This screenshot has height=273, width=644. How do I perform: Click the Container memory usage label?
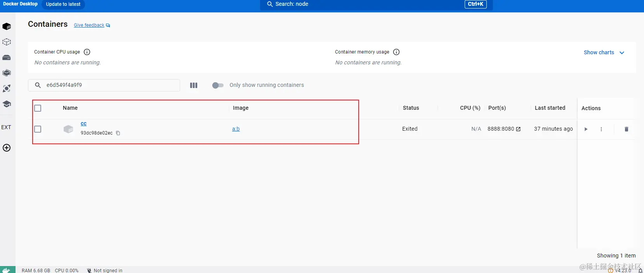362,52
